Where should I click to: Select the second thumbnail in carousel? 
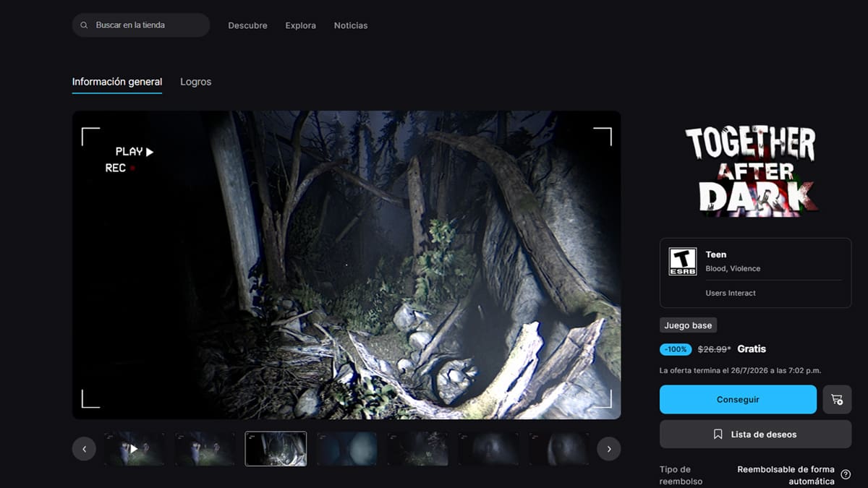point(205,449)
